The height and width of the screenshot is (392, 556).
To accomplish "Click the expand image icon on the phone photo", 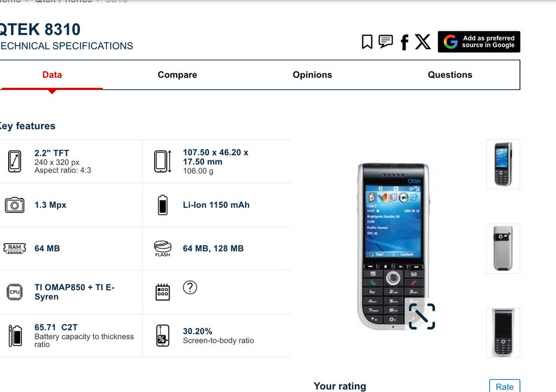I will tap(422, 316).
